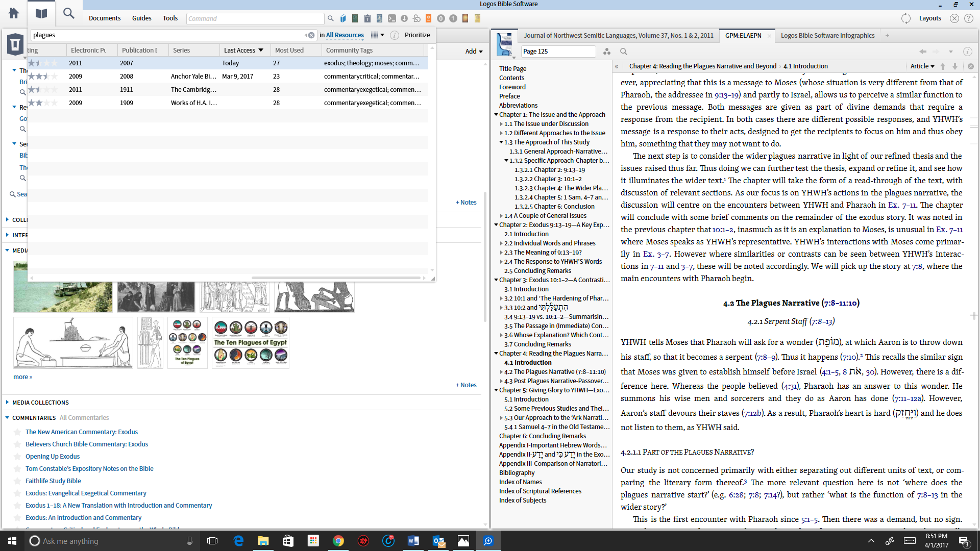Open the Article navigation dropdown
980x551 pixels.
pos(922,66)
